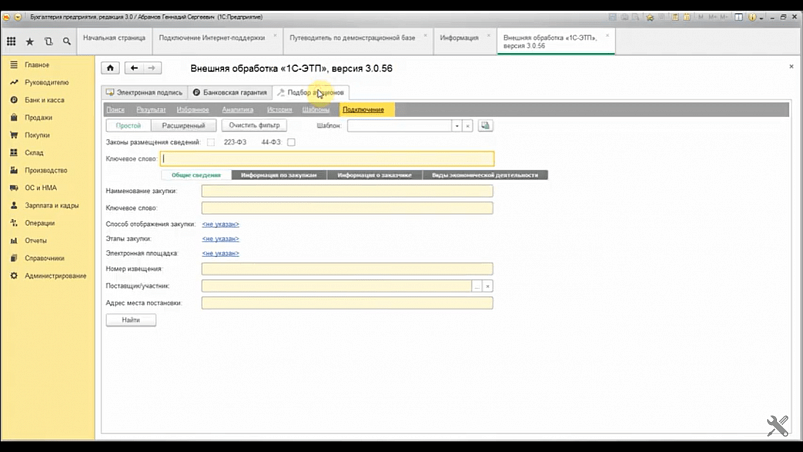Open the sections menu grid icon

[11, 41]
